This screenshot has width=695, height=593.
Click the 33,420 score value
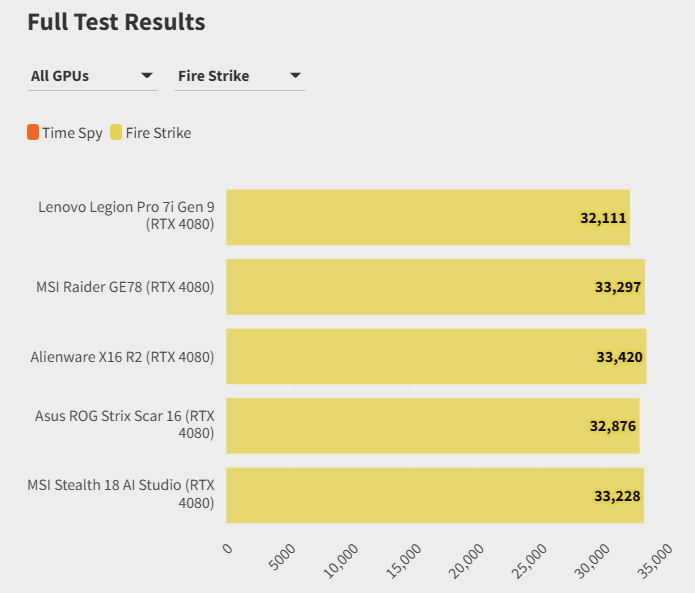click(x=619, y=357)
